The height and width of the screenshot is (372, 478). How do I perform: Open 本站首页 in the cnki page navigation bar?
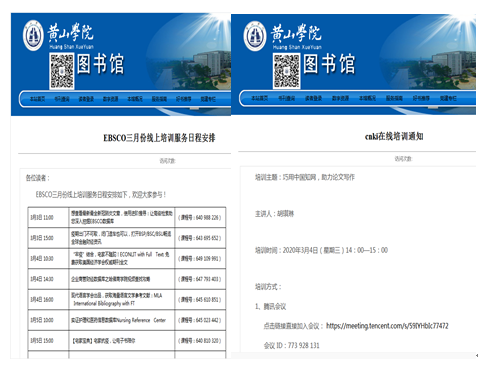(x=260, y=98)
